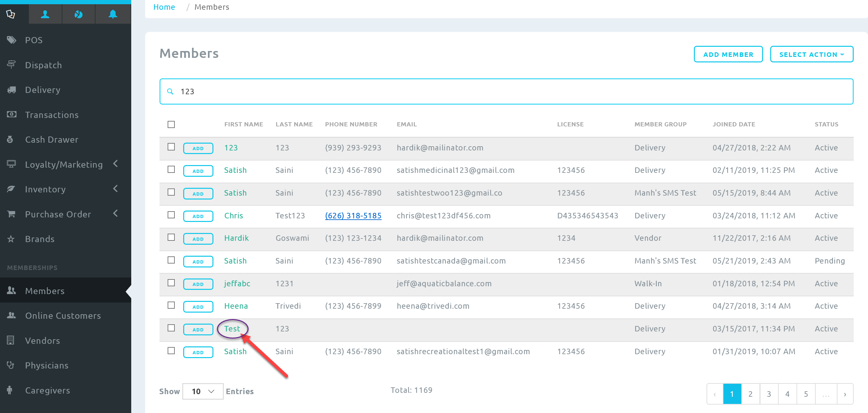The width and height of the screenshot is (868, 413).
Task: Click the Delivery truck icon
Action: pyautogui.click(x=11, y=90)
